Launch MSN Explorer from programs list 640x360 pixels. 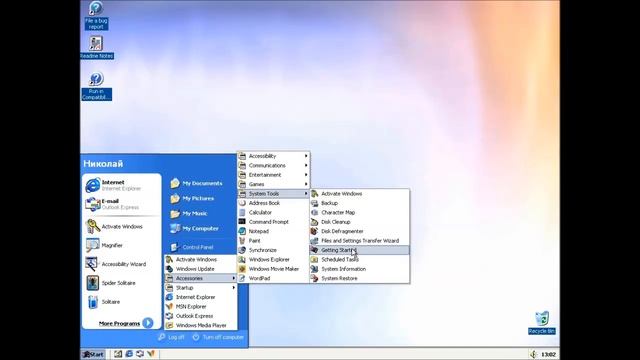coord(200,307)
